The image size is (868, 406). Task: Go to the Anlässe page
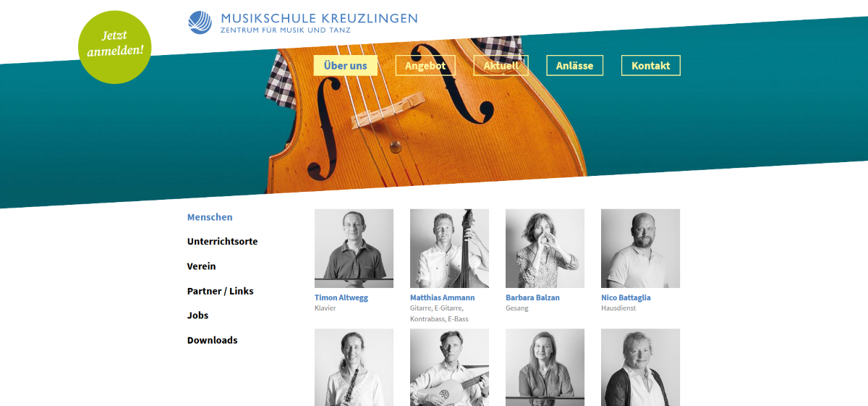coord(574,65)
